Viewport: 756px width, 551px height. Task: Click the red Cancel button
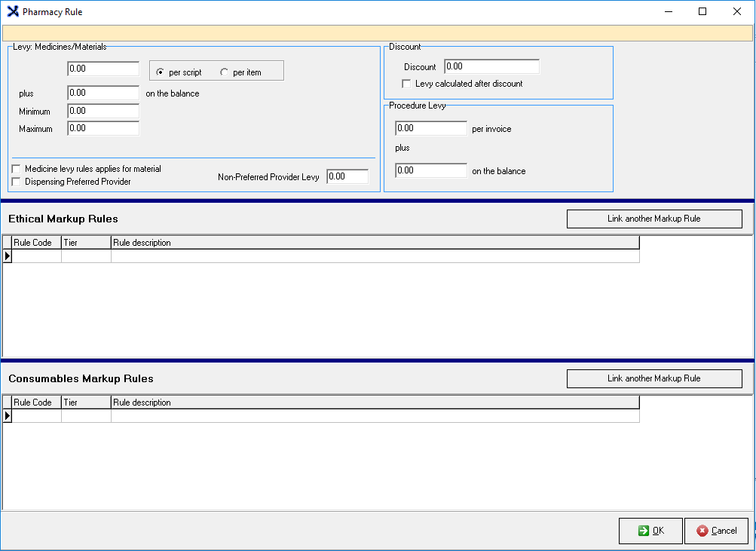716,531
